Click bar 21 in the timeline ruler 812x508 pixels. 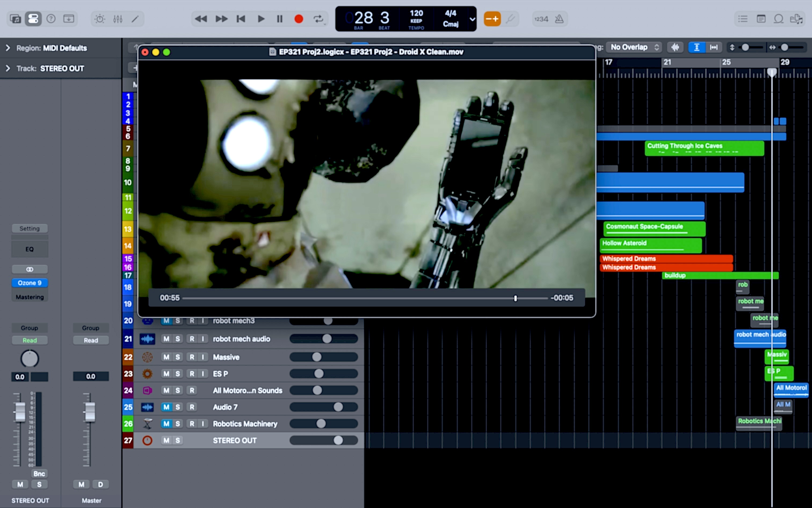click(x=667, y=62)
